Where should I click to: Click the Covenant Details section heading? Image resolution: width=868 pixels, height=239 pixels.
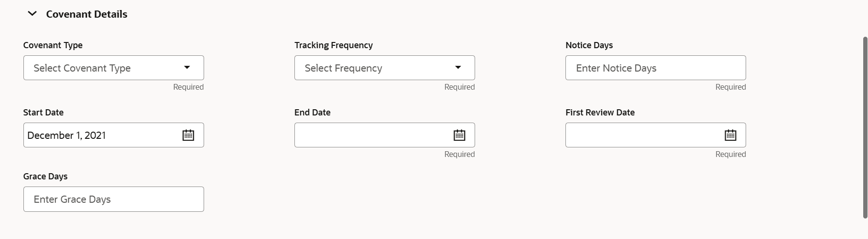(x=87, y=14)
